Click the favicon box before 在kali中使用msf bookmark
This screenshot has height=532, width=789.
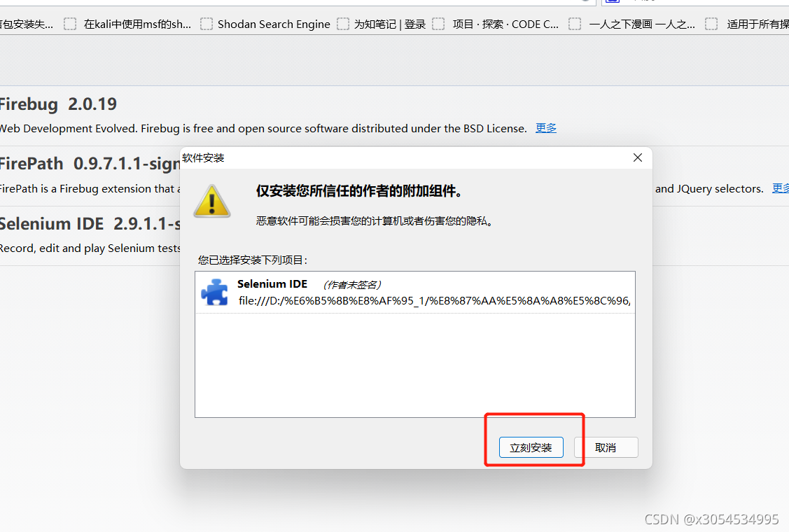tap(70, 24)
